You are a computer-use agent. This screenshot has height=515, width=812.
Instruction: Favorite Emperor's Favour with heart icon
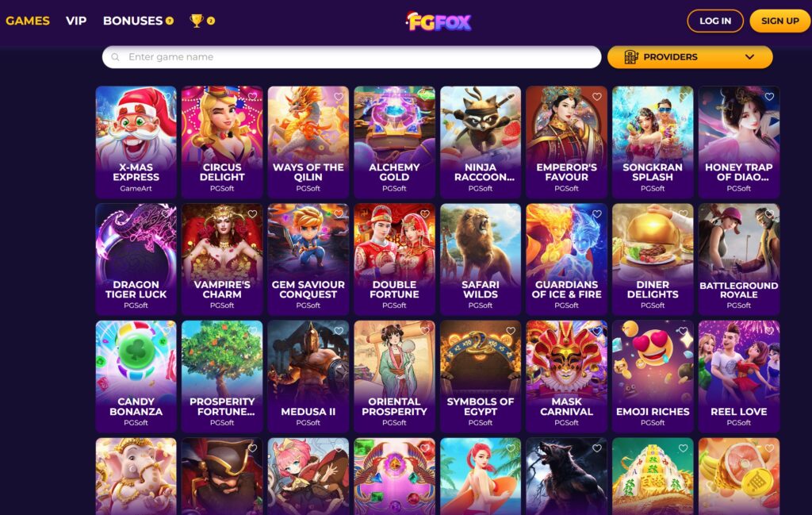coord(596,96)
